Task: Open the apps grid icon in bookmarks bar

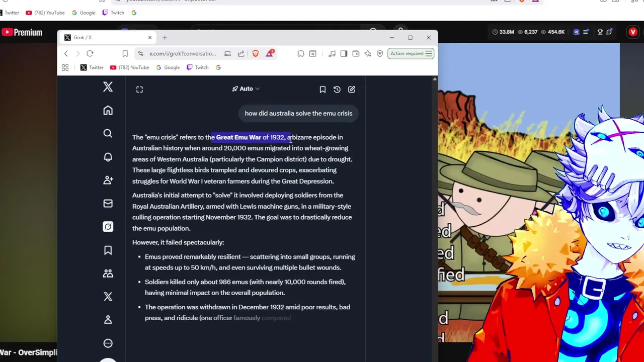Action: pyautogui.click(x=65, y=67)
